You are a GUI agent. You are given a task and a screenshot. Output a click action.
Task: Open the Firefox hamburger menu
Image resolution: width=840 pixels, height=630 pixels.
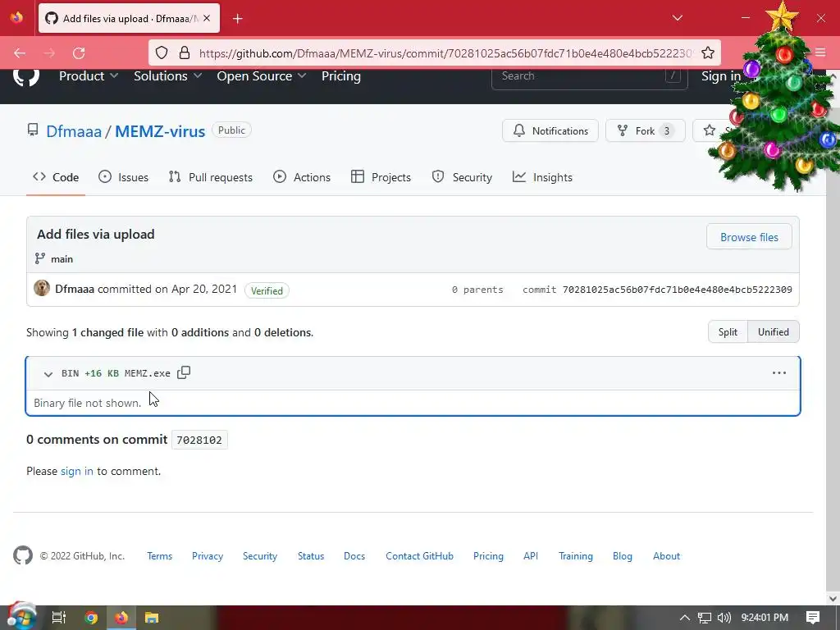820,52
